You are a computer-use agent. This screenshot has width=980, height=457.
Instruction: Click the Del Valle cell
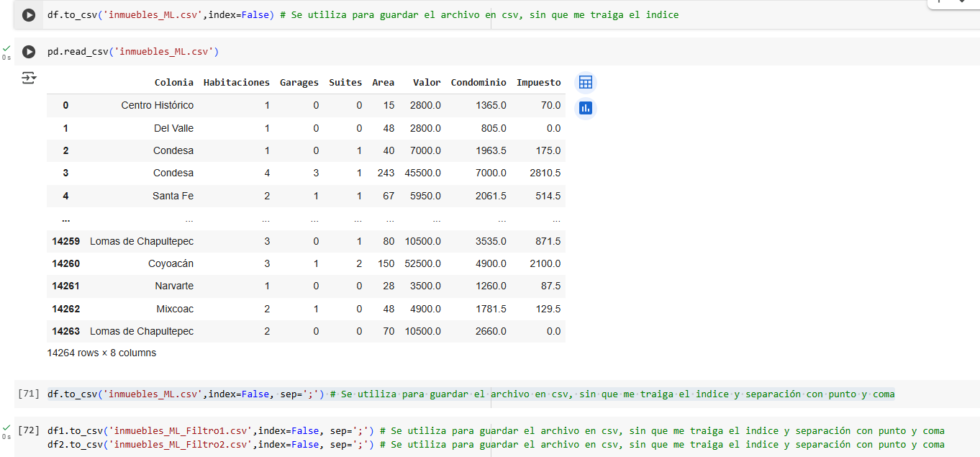pos(173,128)
